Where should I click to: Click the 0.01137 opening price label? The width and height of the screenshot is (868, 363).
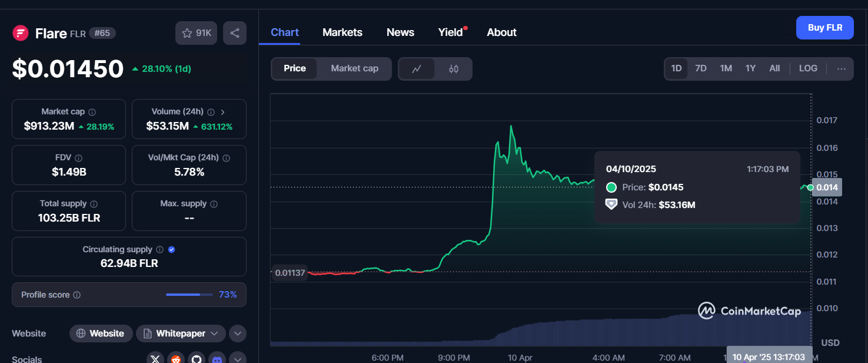point(289,272)
